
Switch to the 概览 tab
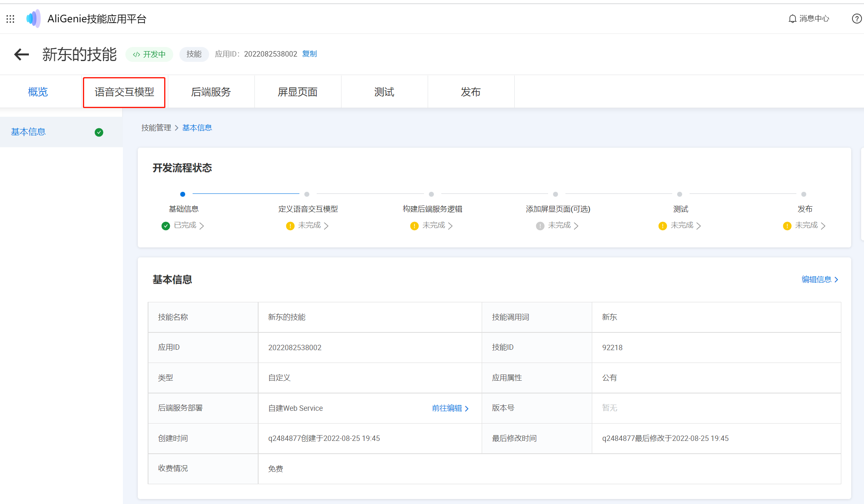[x=38, y=92]
